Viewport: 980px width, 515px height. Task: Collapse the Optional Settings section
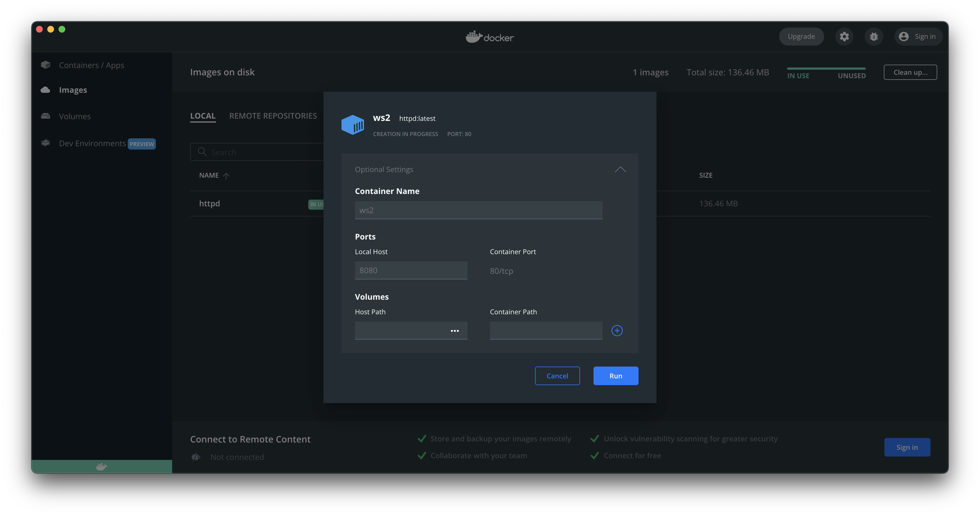click(x=620, y=170)
